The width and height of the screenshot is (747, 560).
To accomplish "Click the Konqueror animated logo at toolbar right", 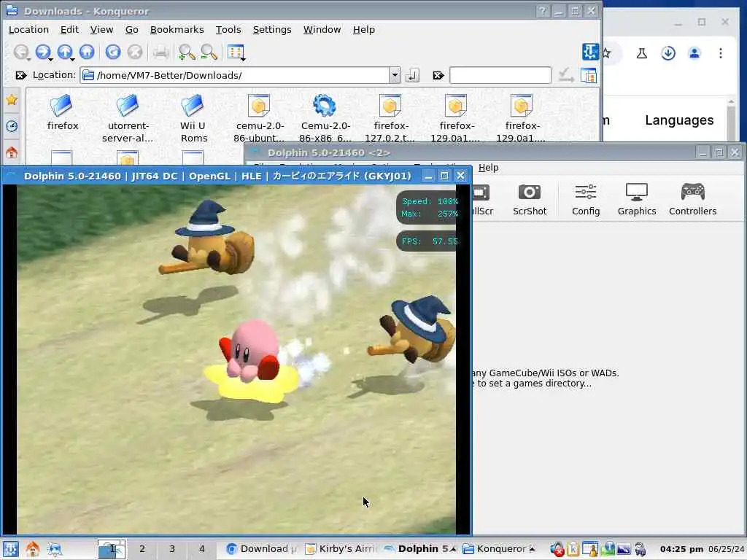I will (x=590, y=52).
